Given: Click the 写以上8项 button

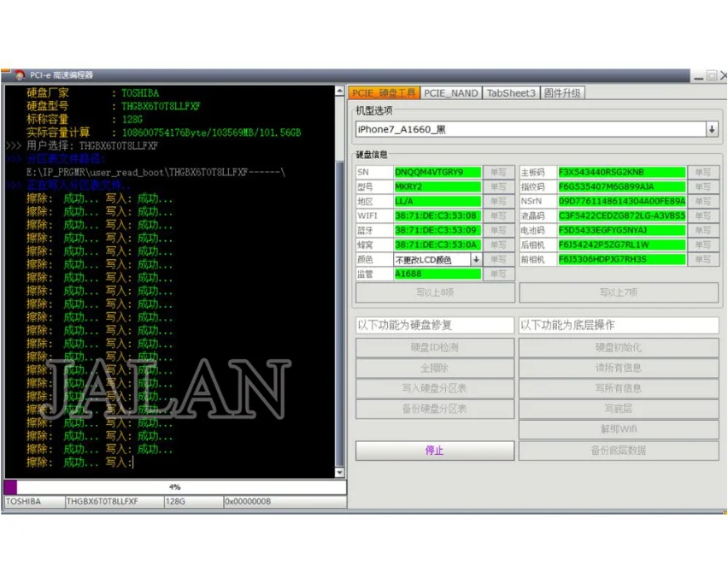Looking at the screenshot, I should [x=435, y=292].
